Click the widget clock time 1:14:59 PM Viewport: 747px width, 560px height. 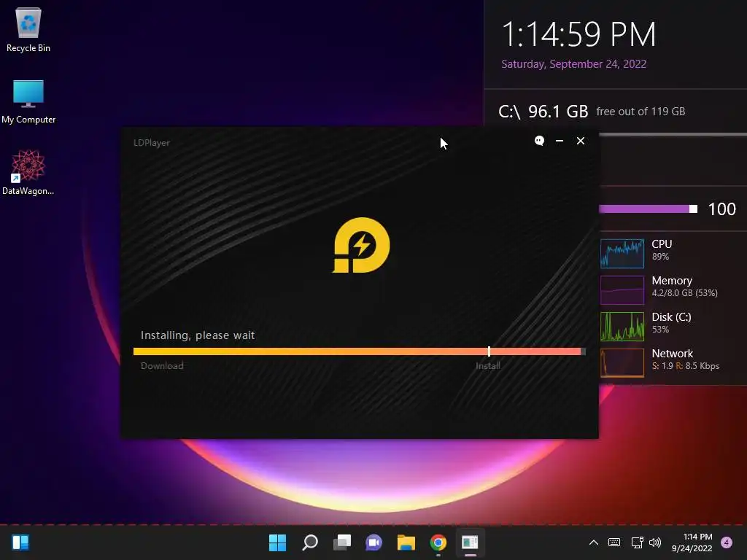coord(578,35)
